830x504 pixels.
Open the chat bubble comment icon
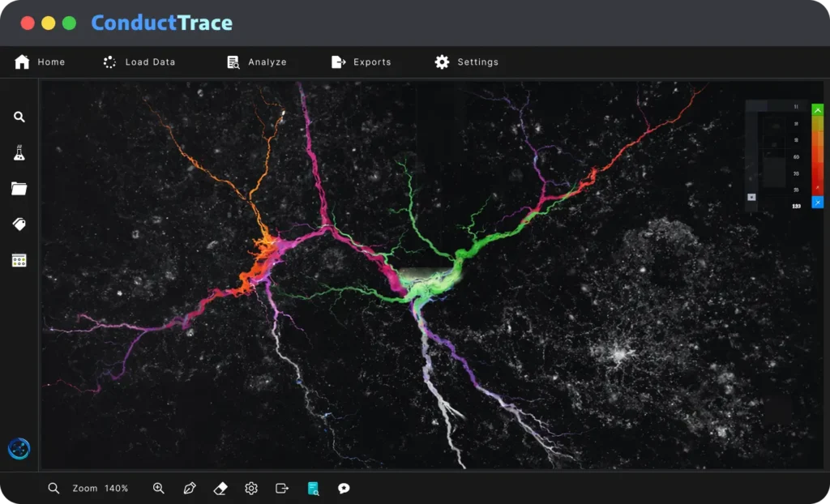pos(344,488)
